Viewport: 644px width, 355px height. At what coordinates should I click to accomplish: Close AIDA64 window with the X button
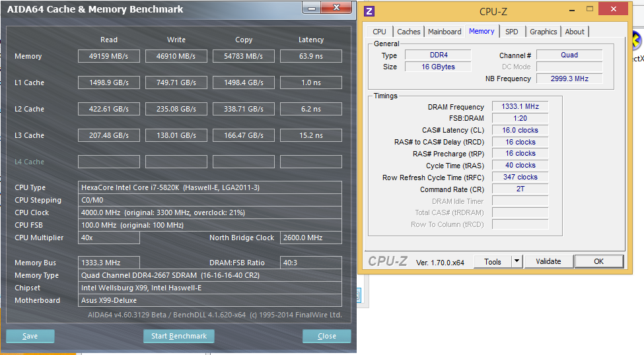[336, 7]
